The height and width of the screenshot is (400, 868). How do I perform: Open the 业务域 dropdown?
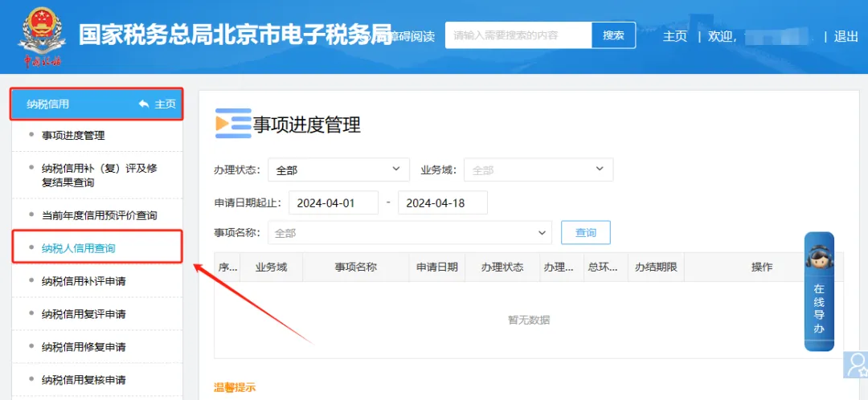pyautogui.click(x=538, y=169)
